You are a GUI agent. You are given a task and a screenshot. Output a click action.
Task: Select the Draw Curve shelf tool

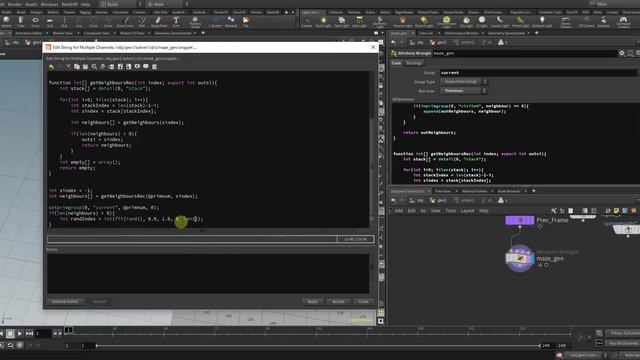125,21
